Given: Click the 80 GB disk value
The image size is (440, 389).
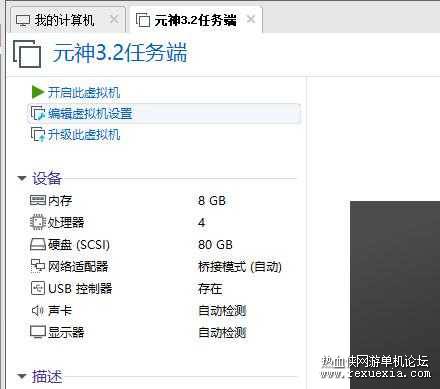Looking at the screenshot, I should 215,245.
